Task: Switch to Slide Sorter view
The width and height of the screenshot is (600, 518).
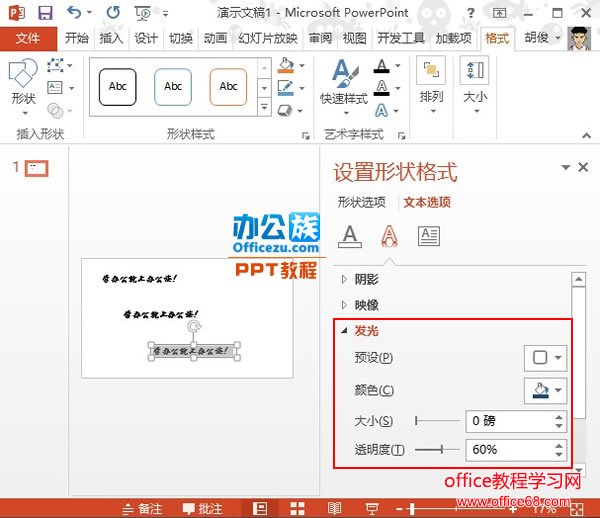Action: 297,508
